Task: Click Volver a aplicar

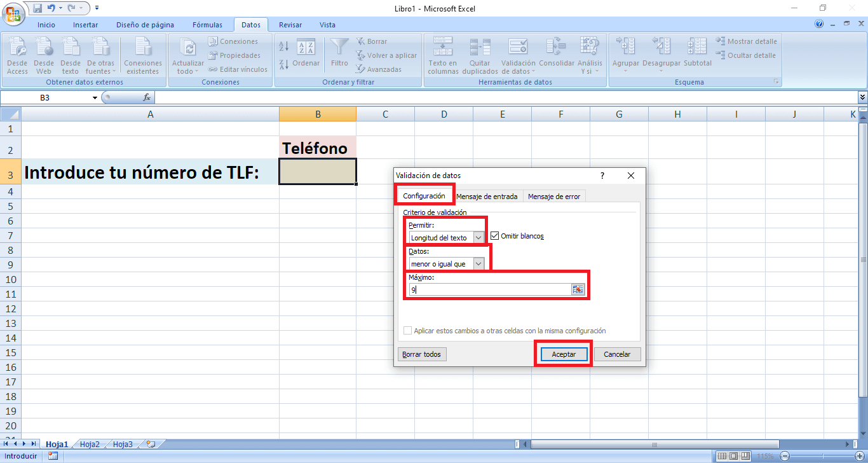Action: (x=386, y=55)
